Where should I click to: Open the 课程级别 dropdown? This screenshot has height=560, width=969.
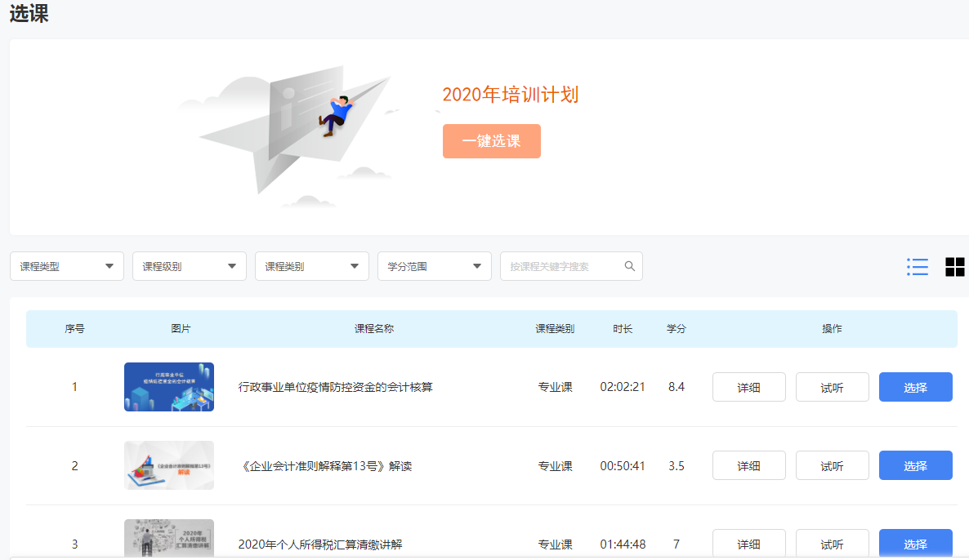point(189,266)
